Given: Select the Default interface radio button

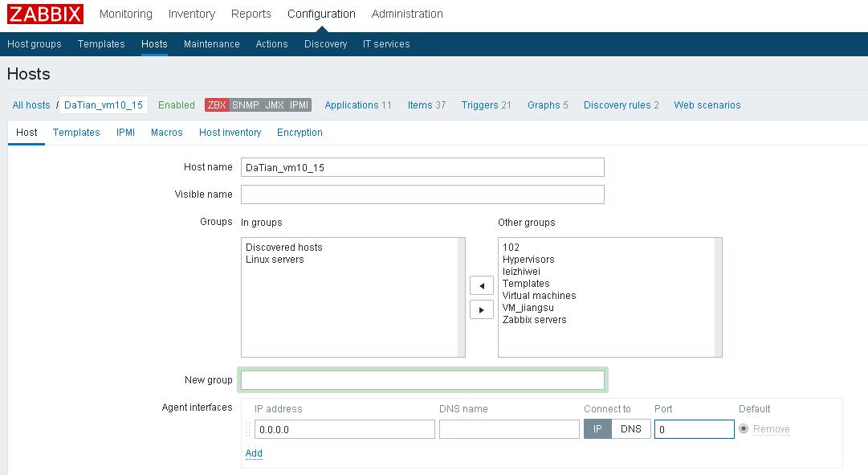Looking at the screenshot, I should [744, 428].
